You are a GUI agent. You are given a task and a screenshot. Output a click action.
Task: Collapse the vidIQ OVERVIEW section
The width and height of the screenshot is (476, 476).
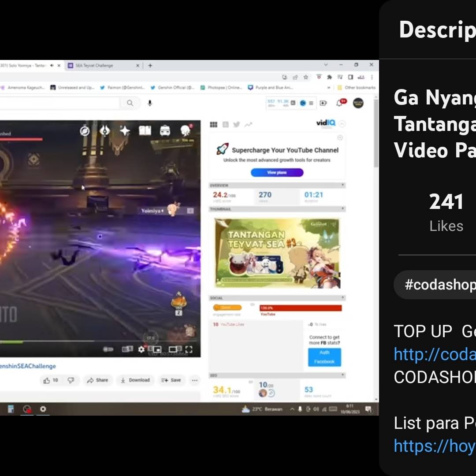343,185
